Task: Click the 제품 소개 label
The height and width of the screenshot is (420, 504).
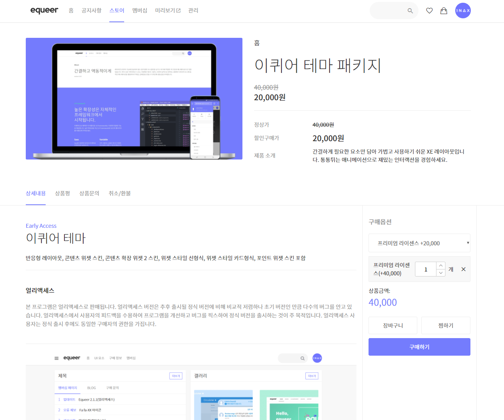Action: coord(265,156)
